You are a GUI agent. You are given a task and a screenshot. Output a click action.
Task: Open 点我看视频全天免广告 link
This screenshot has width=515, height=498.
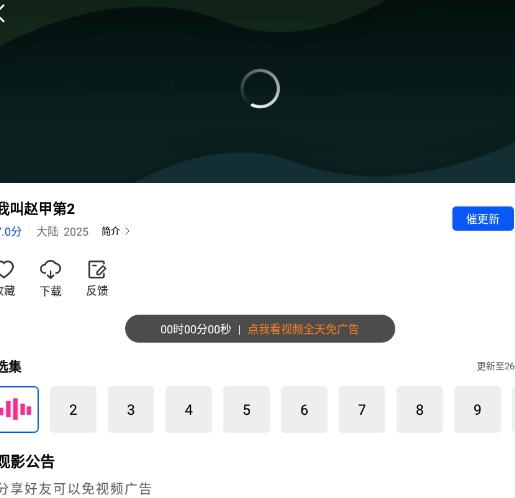[303, 329]
